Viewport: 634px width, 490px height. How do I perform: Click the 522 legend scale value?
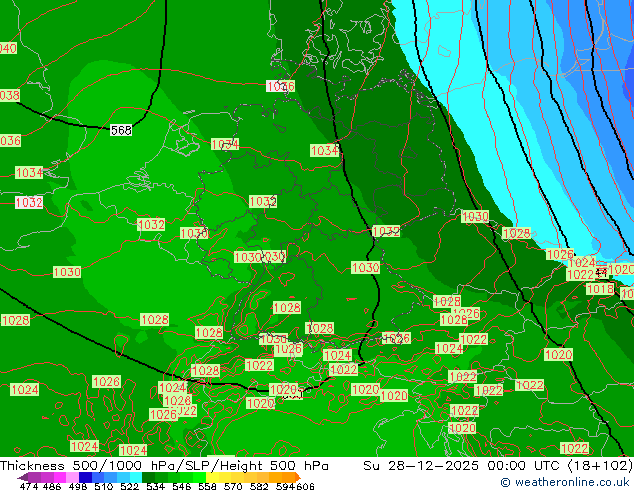pos(129,486)
